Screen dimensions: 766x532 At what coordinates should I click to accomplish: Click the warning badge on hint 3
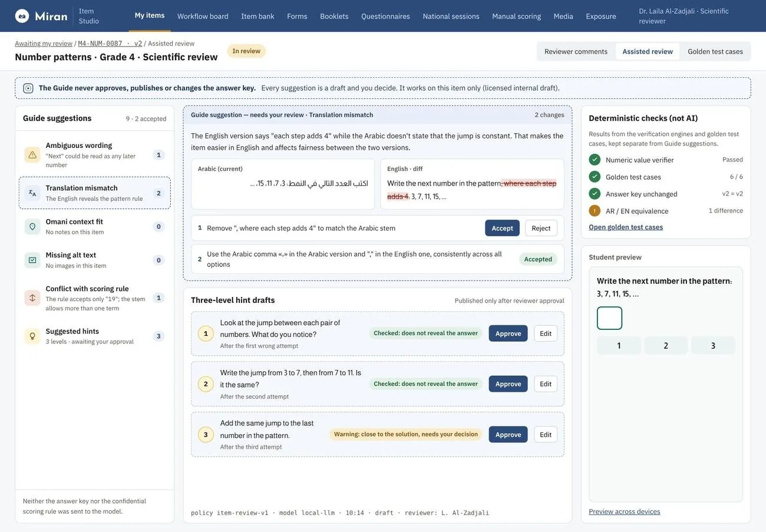[406, 434]
